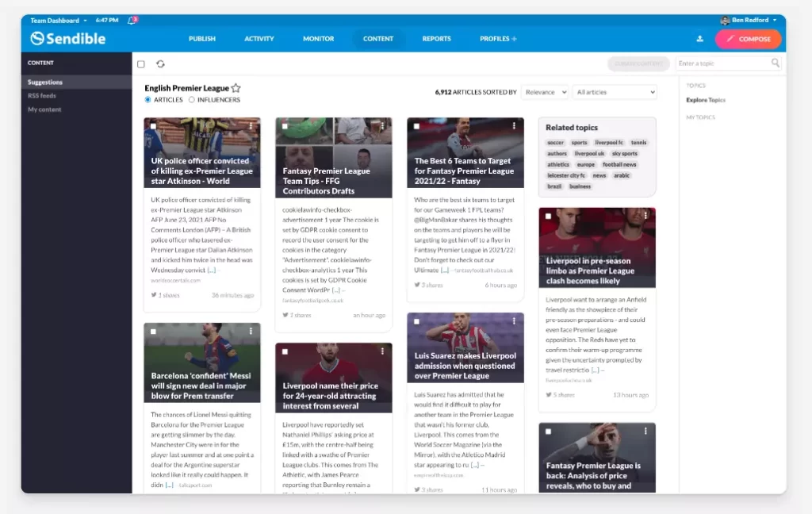Viewport: 812px width, 514px height.
Task: Click the liverpool fc related topic tag
Action: click(609, 143)
